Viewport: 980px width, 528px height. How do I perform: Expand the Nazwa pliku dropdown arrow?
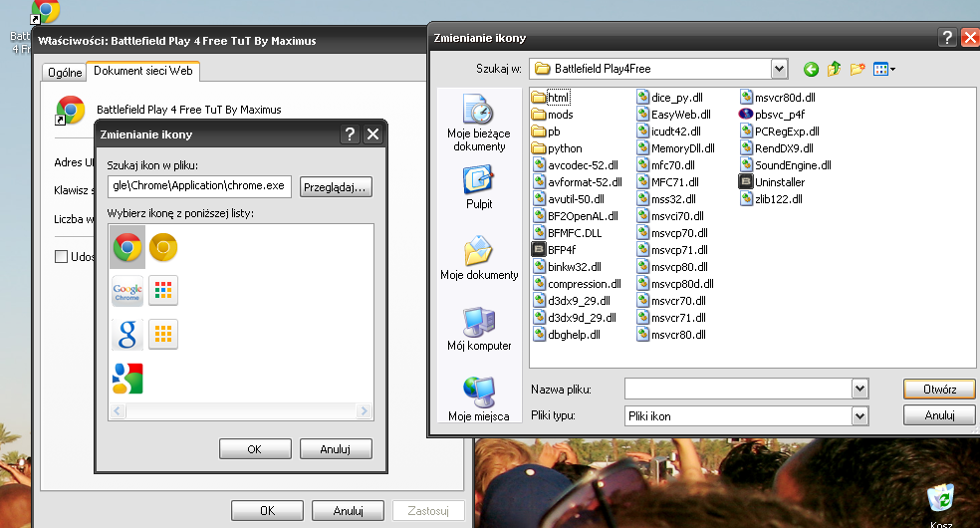point(860,389)
